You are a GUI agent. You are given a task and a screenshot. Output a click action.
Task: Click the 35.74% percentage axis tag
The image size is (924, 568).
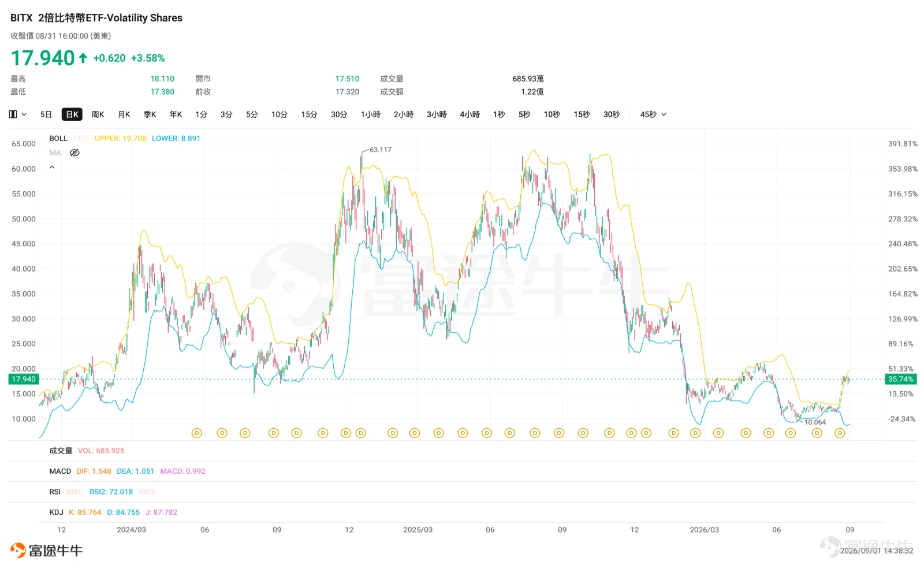click(x=900, y=379)
